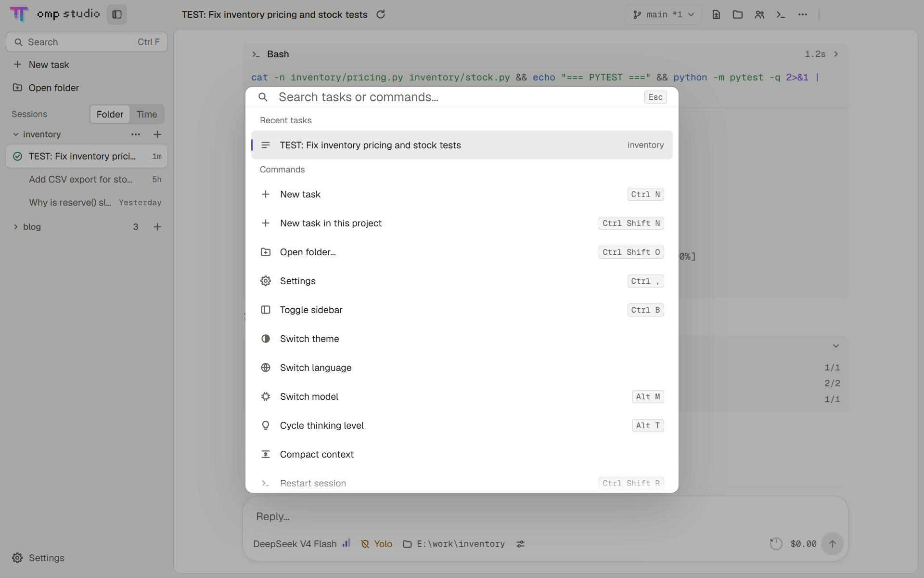The width and height of the screenshot is (924, 578).
Task: Click the people icon in top toolbar
Action: [759, 14]
